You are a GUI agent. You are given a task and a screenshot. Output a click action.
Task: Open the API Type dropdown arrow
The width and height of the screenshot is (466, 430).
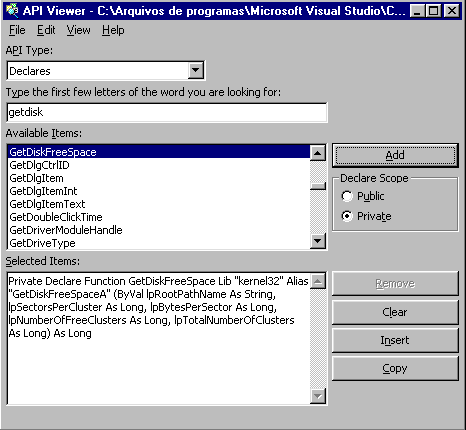pyautogui.click(x=195, y=70)
